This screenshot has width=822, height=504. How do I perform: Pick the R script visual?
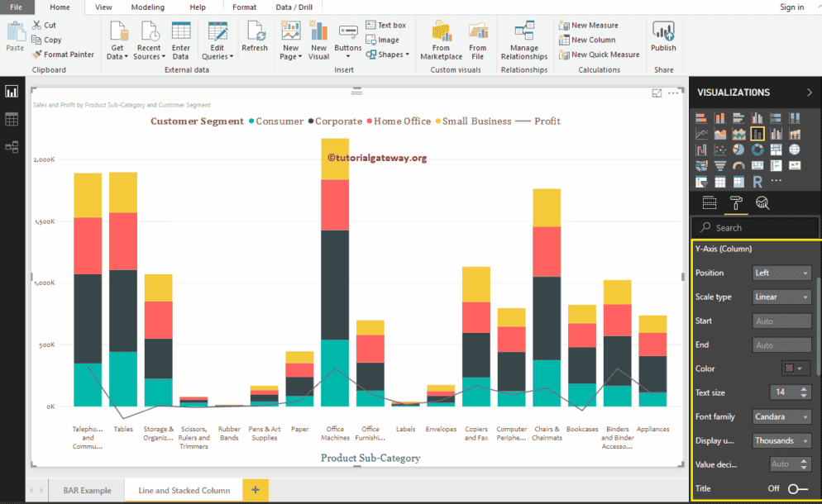(x=757, y=181)
